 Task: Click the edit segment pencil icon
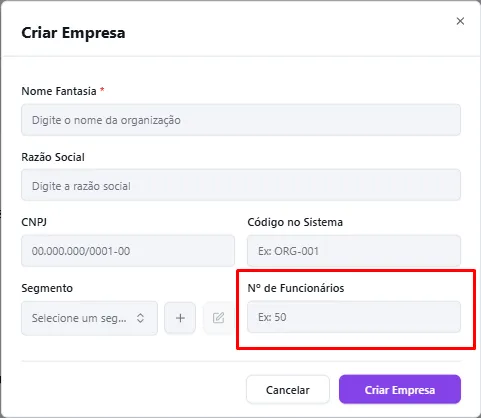[x=218, y=318]
